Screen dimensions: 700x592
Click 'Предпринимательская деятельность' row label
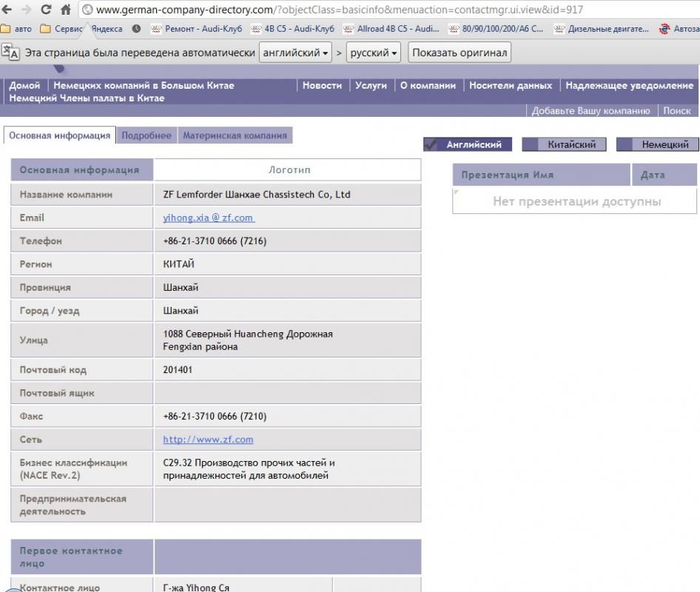tap(73, 505)
